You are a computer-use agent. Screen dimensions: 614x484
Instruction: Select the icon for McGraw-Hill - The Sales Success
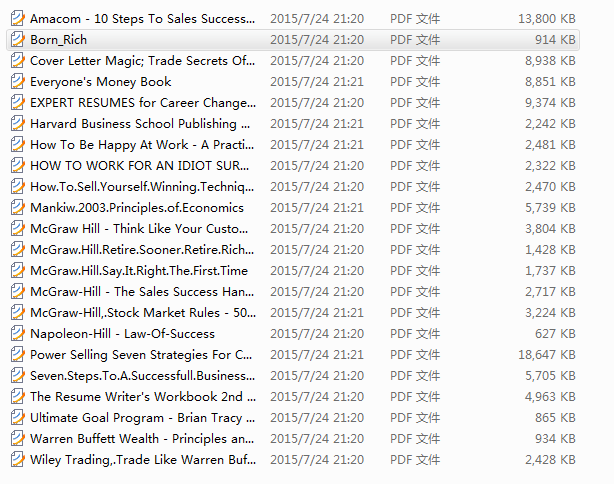click(x=17, y=292)
